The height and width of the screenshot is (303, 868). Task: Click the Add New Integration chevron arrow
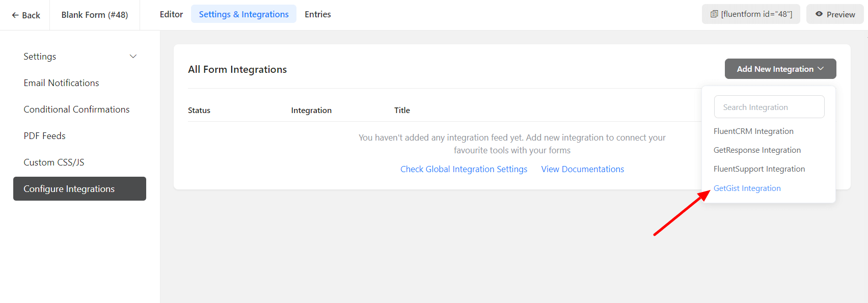[x=821, y=69]
